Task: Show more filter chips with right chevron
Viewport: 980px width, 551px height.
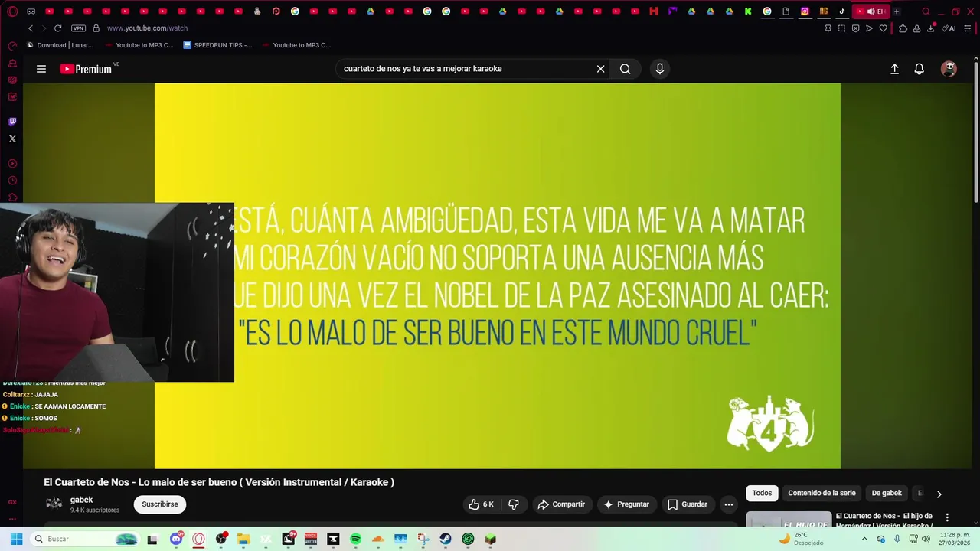Action: pos(939,494)
